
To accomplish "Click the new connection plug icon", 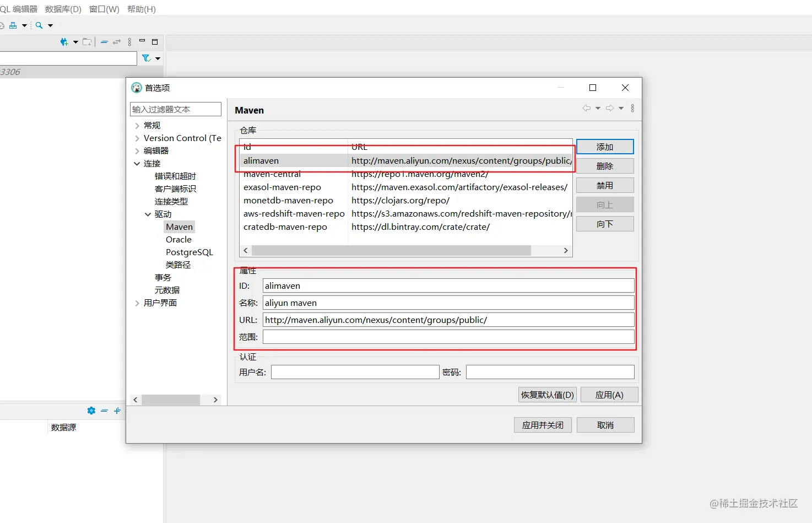I will pos(64,42).
